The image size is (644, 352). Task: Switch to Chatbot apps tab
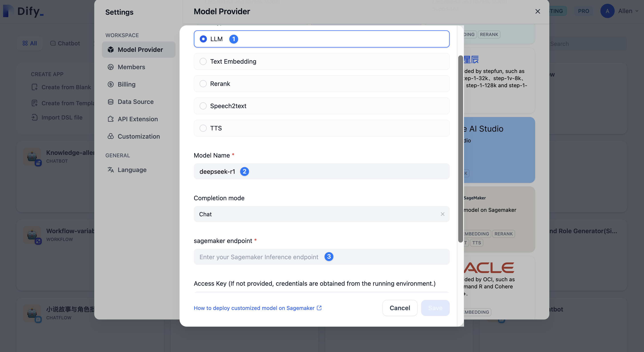(65, 43)
